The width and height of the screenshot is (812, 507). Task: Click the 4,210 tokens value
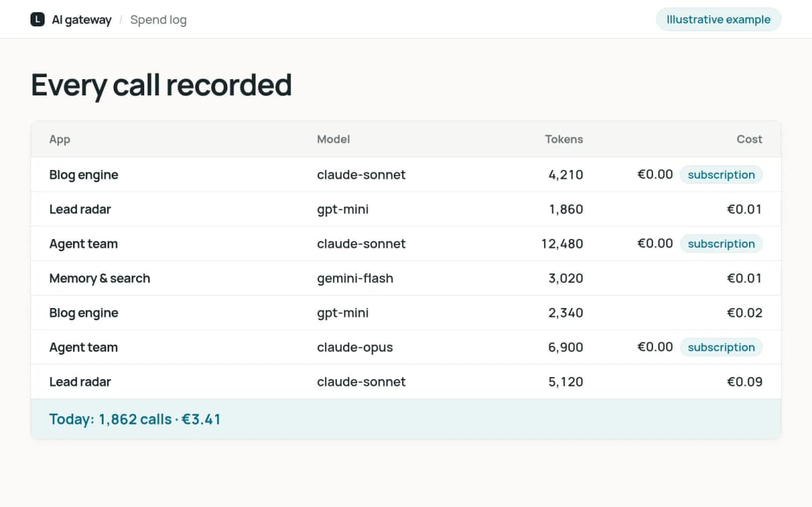566,175
